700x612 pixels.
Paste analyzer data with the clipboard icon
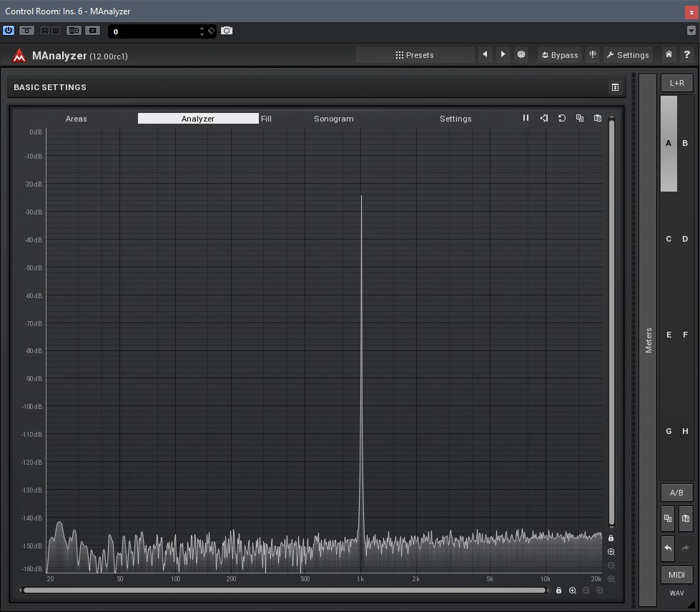coord(598,118)
